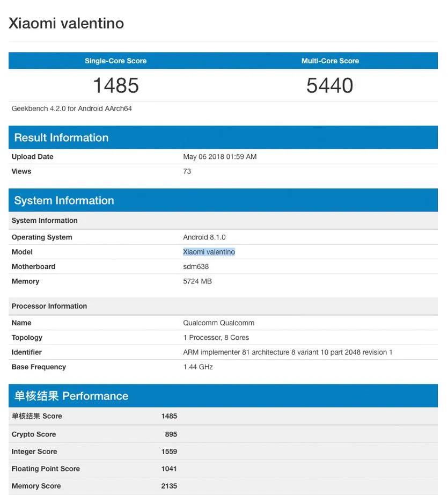Click the Processor Information subsection header
The image size is (448, 495).
[49, 306]
